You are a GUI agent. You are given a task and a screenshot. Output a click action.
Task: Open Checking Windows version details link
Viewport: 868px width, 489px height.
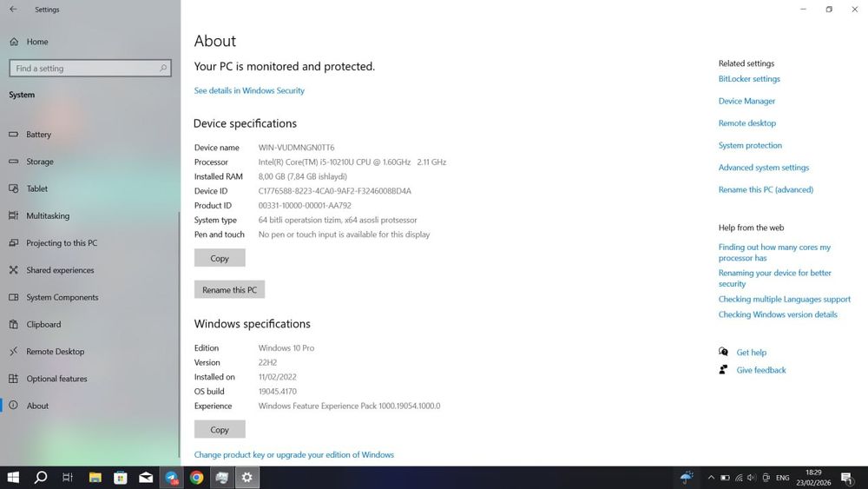778,314
